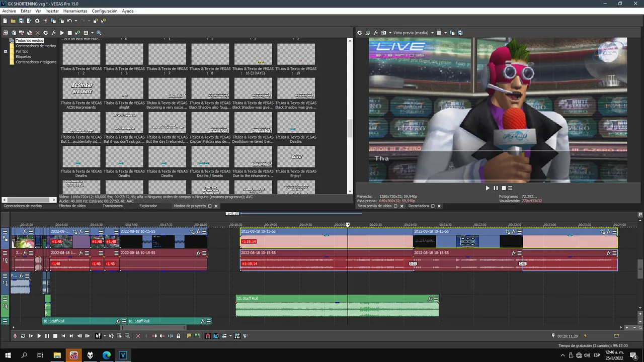Open video preview properties gear icon
The image size is (644, 362).
click(x=359, y=33)
